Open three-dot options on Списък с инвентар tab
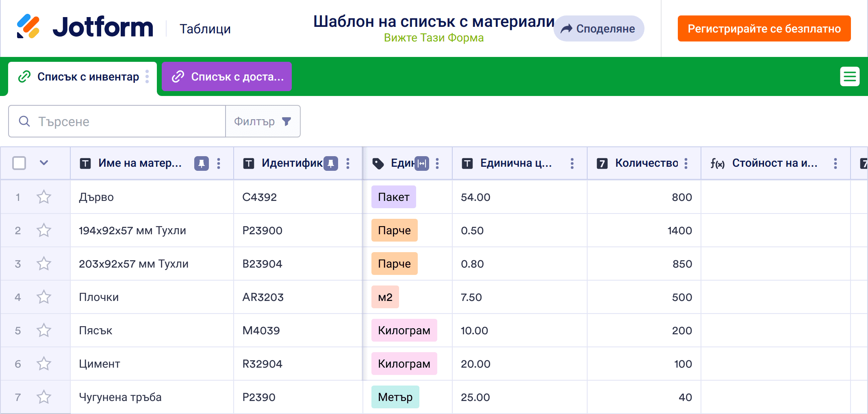This screenshot has width=868, height=414. tap(147, 76)
